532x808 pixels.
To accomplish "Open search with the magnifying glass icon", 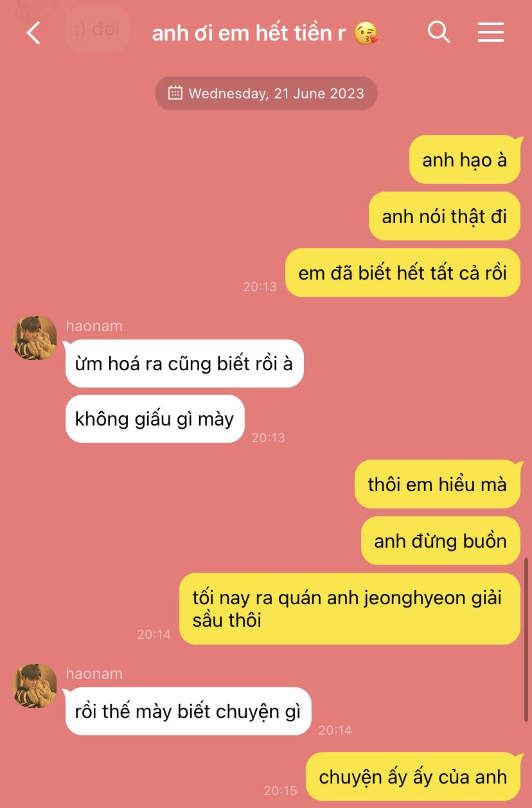I will pos(439,31).
